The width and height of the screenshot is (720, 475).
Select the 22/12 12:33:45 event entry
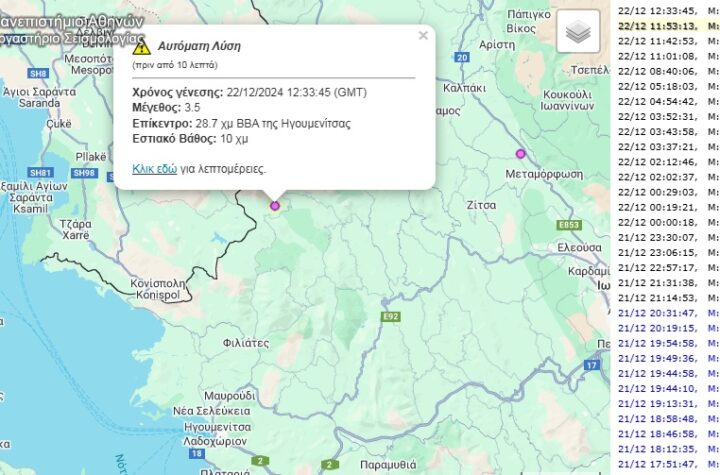[x=669, y=11]
